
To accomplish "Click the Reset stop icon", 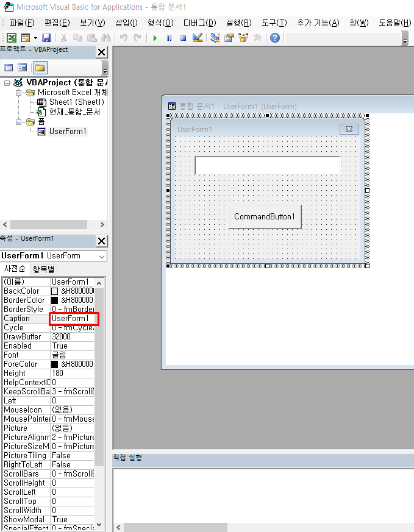I will pyautogui.click(x=184, y=38).
